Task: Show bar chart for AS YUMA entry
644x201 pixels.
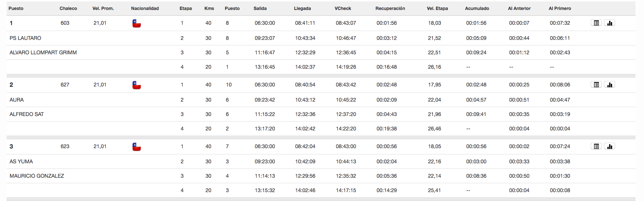Action: pos(610,146)
